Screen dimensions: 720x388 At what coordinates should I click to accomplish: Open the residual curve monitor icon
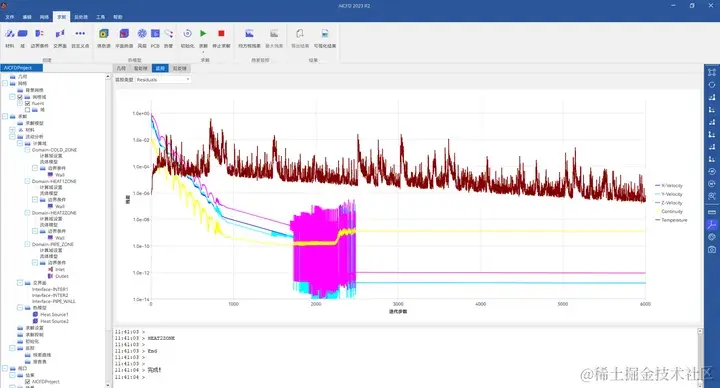249,34
